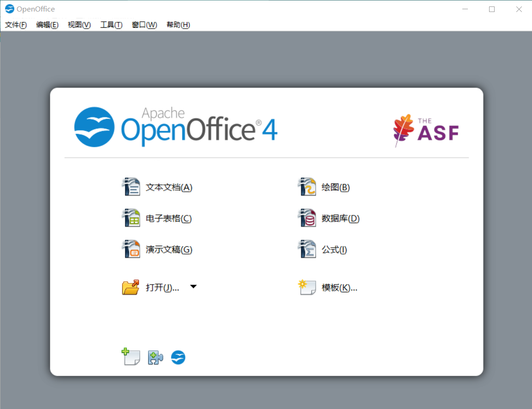Click the Drawing (绘图) Draw icon

(307, 187)
